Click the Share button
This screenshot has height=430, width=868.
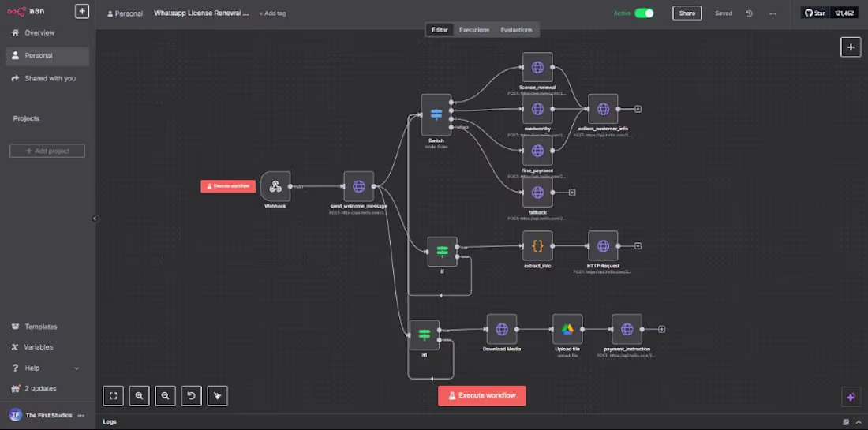[687, 13]
